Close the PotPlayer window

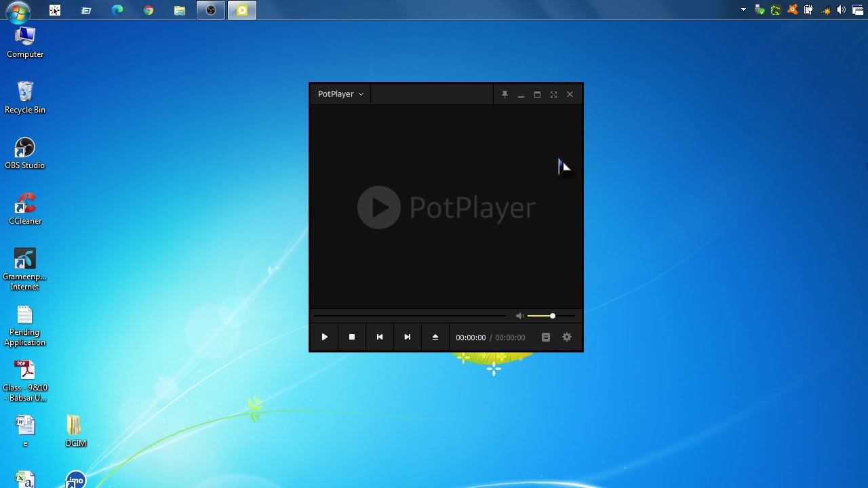tap(570, 94)
